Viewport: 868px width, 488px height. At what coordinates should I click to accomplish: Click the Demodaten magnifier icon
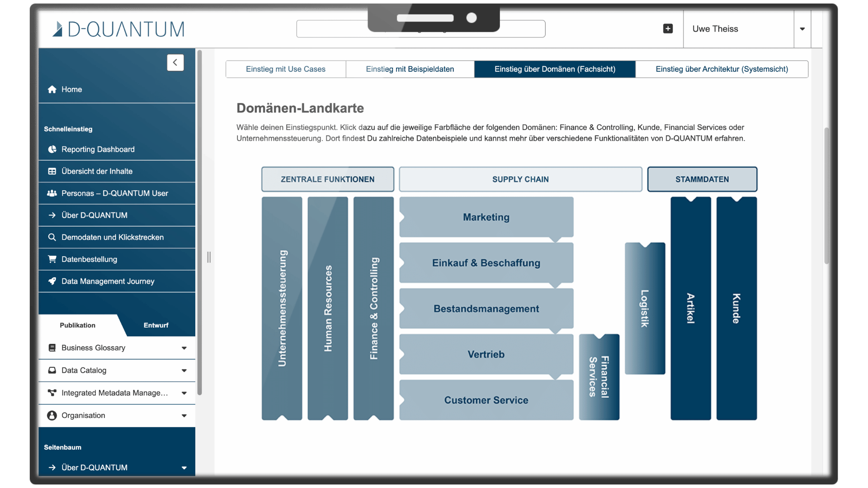click(52, 237)
